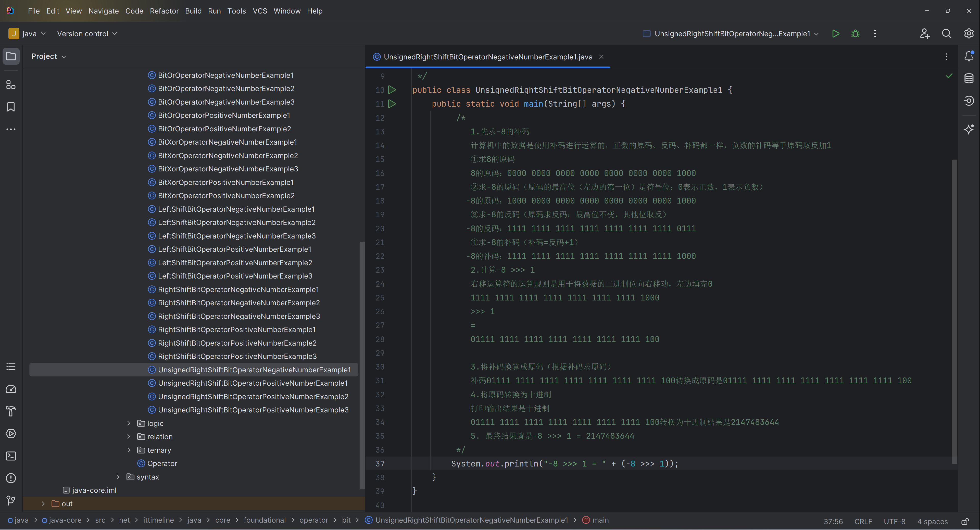This screenshot has width=980, height=530.
Task: Open the Terminal tool window
Action: tap(11, 456)
